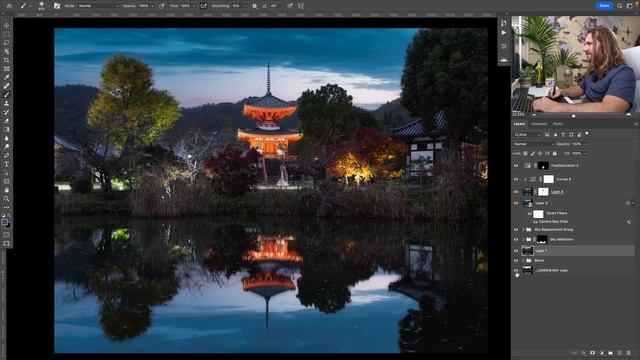The height and width of the screenshot is (360, 640).
Task: Open the layer Opacity dropdown
Action: [585, 144]
